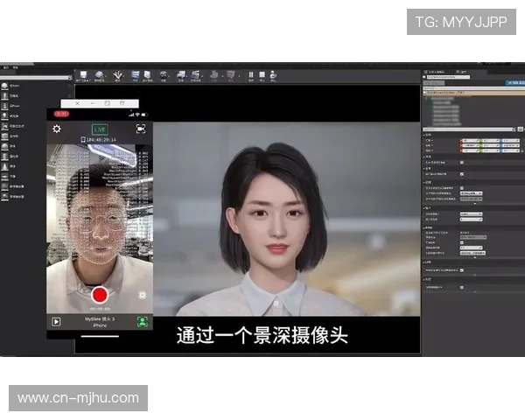Image resolution: width=525 pixels, height=420 pixels.
Task: Open the Marketplace toolbar icon
Action: 147,74
